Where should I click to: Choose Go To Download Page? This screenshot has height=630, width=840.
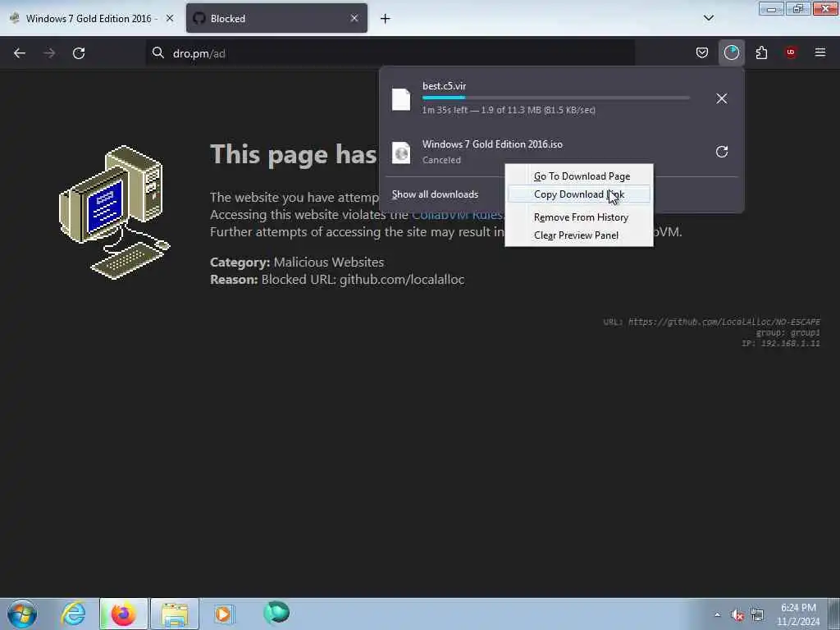pos(579,176)
